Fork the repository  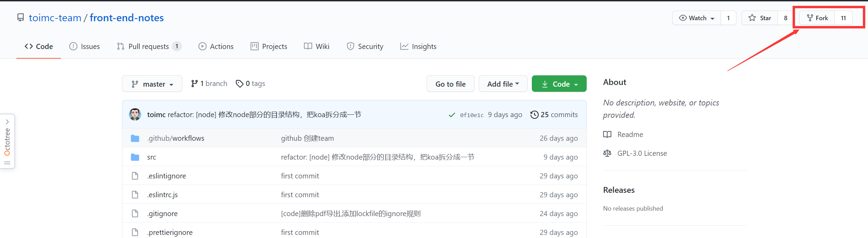pos(817,18)
